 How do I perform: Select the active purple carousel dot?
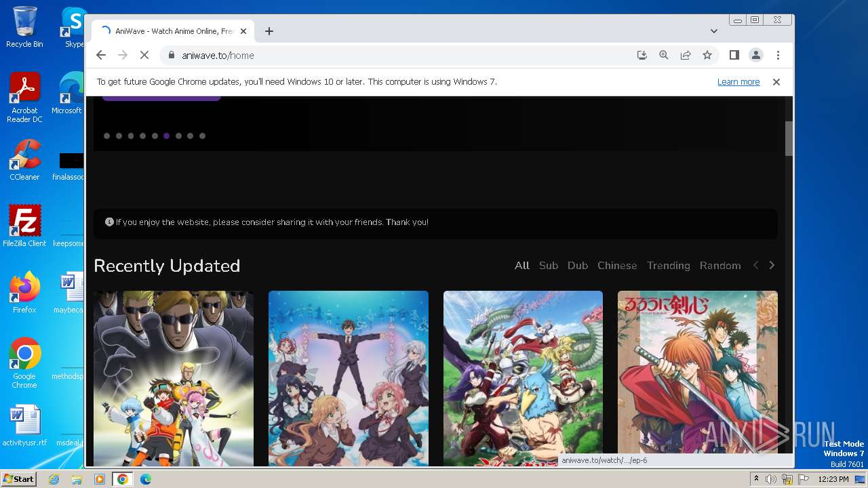[166, 136]
